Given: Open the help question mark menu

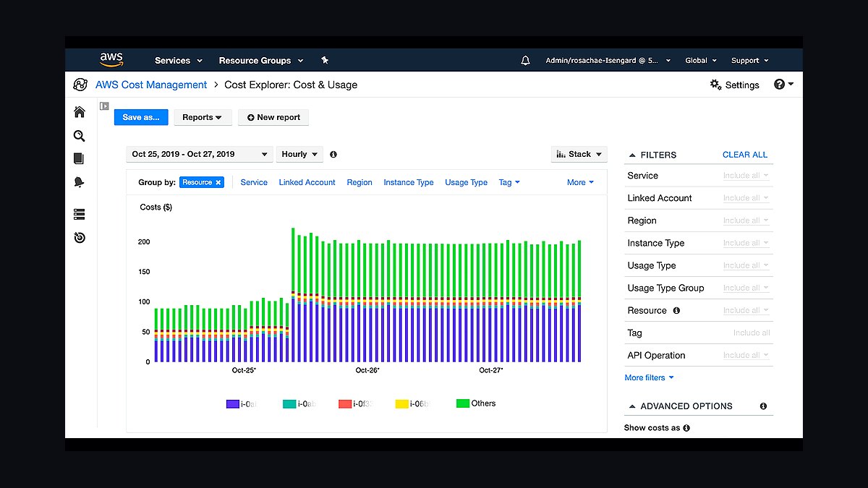Looking at the screenshot, I should 783,85.
